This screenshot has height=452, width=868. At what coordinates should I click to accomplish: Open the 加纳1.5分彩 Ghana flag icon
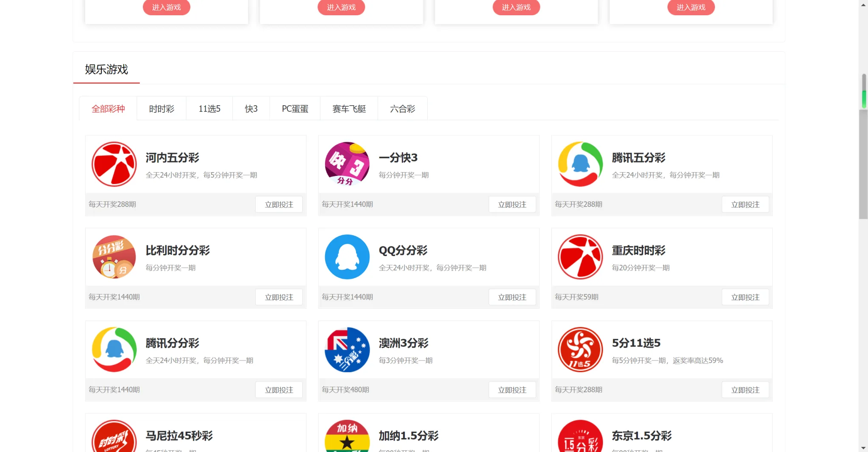pos(347,437)
